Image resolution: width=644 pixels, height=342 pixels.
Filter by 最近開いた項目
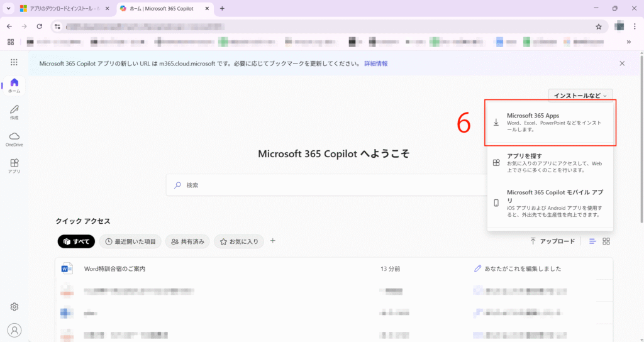click(130, 241)
